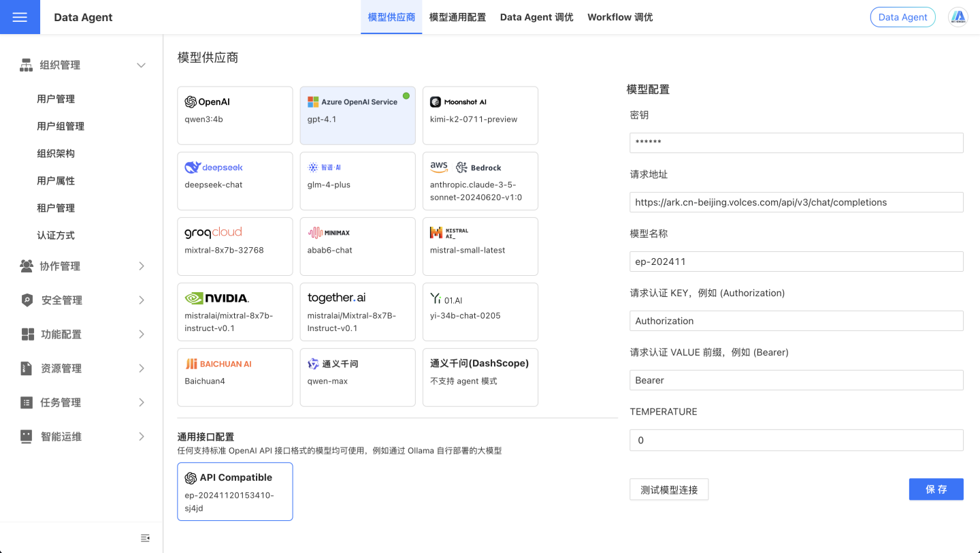Save the model configuration with 保存

pyautogui.click(x=936, y=489)
